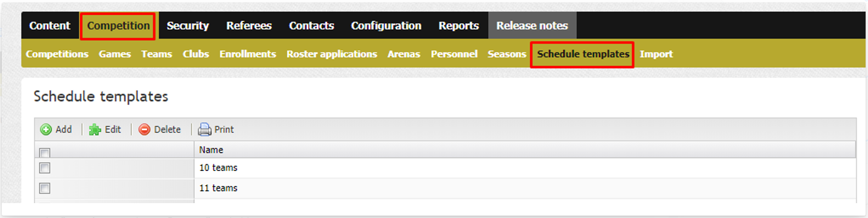Open the Referees main menu
Viewport: 868px width, 218px height.
249,26
